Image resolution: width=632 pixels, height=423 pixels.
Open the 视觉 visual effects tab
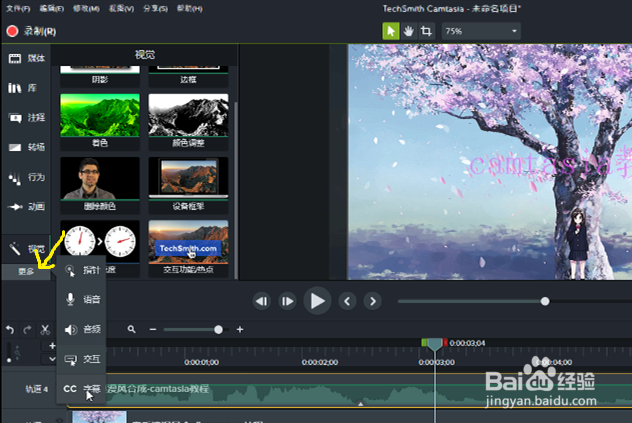click(27, 249)
